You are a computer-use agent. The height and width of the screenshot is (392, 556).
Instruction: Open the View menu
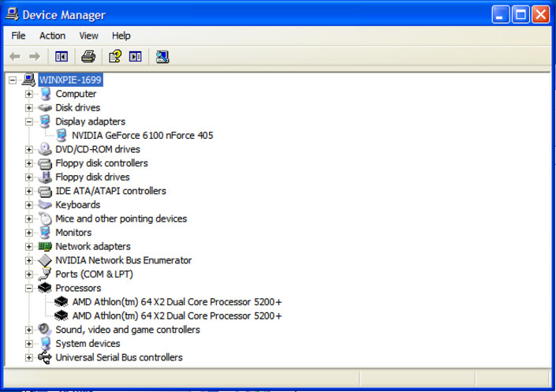88,35
